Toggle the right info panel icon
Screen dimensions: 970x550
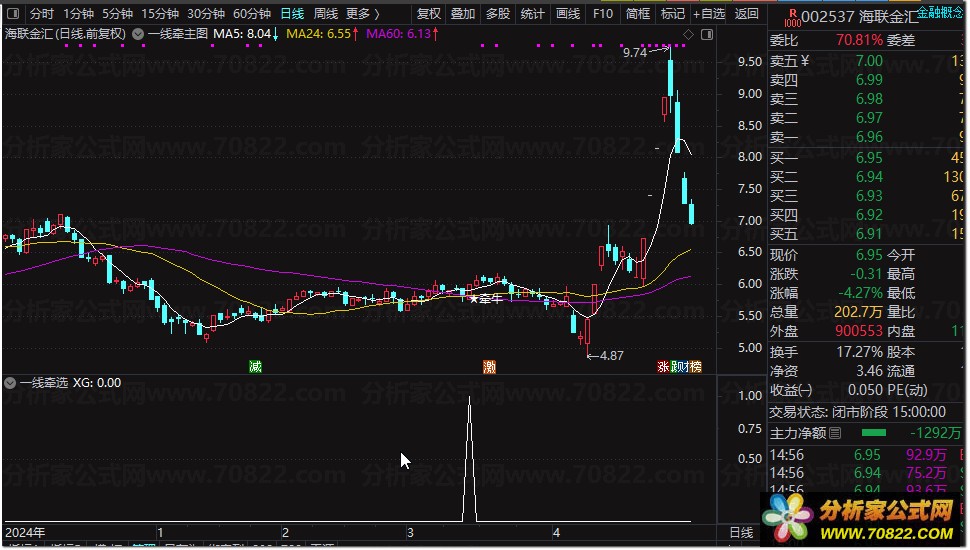(706, 35)
